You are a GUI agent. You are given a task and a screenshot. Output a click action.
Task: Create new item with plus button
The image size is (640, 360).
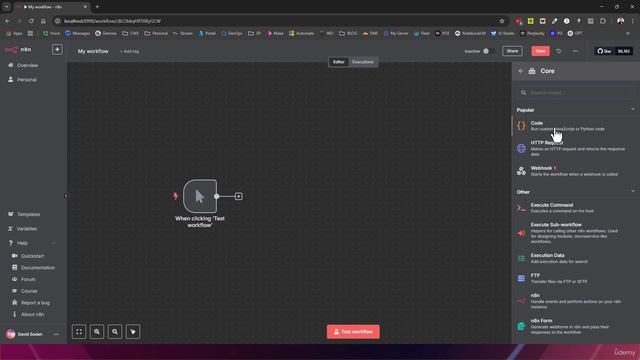[x=57, y=49]
